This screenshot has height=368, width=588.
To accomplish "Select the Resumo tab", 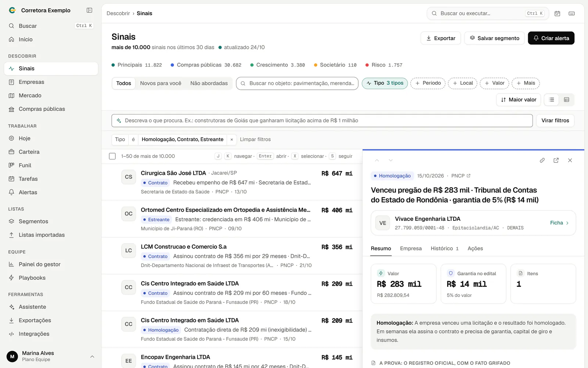I will click(381, 249).
